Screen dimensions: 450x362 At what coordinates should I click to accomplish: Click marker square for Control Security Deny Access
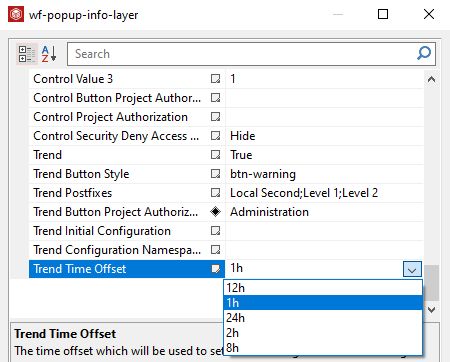(x=215, y=136)
